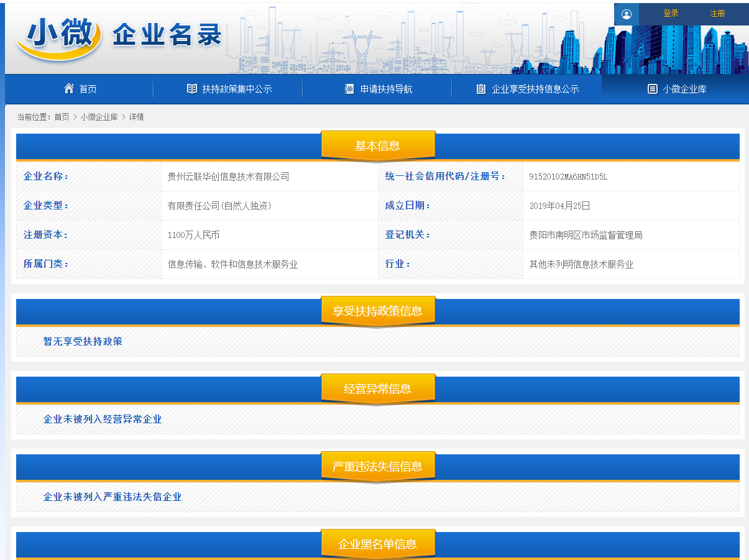Image resolution: width=749 pixels, height=560 pixels.
Task: Click the 登录 link
Action: (x=671, y=14)
